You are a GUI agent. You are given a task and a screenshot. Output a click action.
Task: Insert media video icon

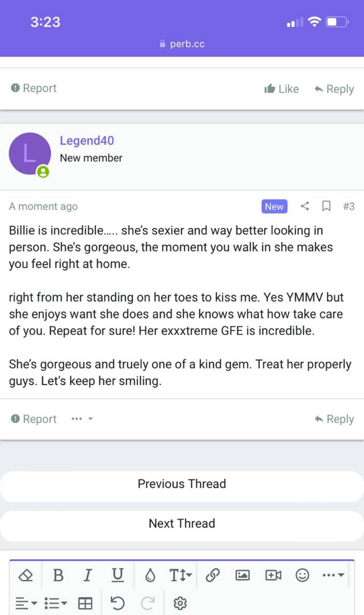(x=273, y=575)
